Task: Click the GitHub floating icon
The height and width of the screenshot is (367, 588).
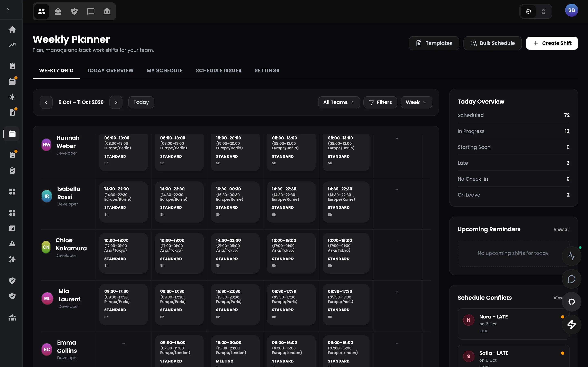Action: point(571,302)
